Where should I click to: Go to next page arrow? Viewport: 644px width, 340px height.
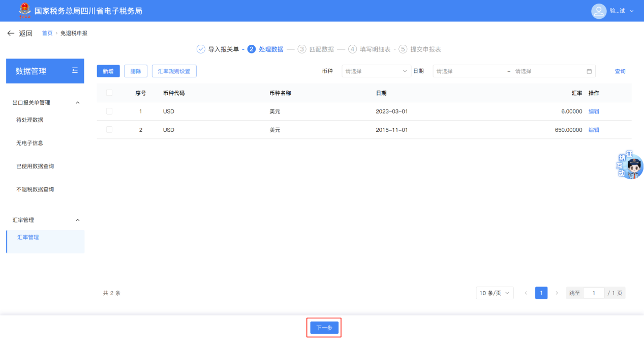(557, 293)
